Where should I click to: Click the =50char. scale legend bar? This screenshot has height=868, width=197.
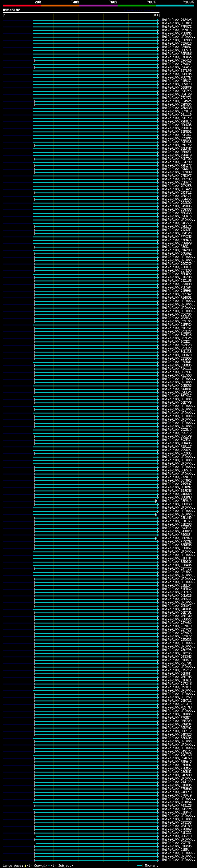[139, 866]
